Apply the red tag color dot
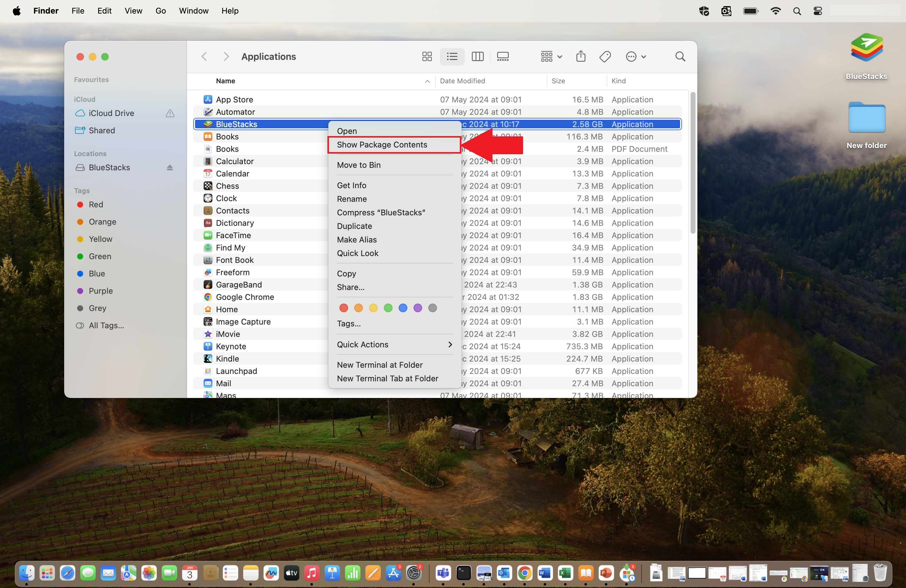 pos(343,308)
